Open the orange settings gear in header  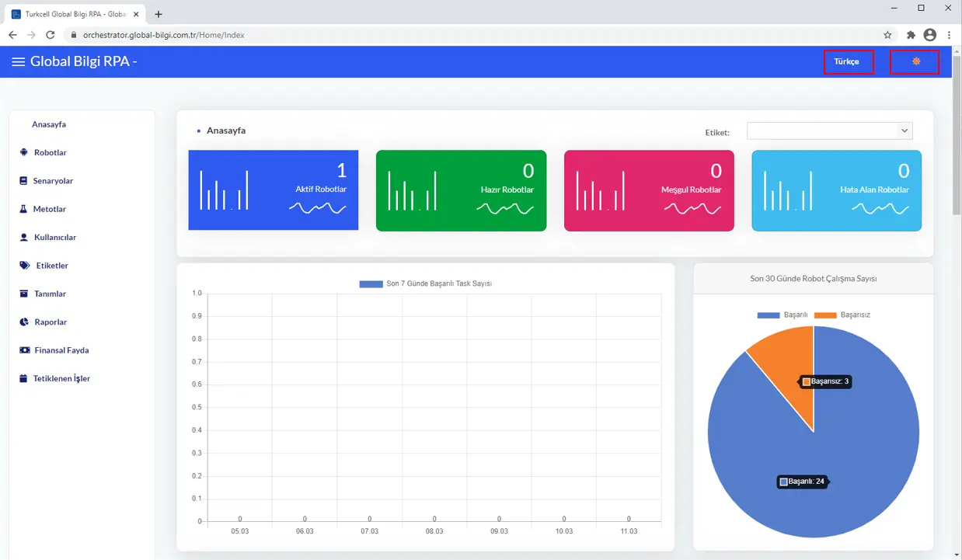point(915,61)
